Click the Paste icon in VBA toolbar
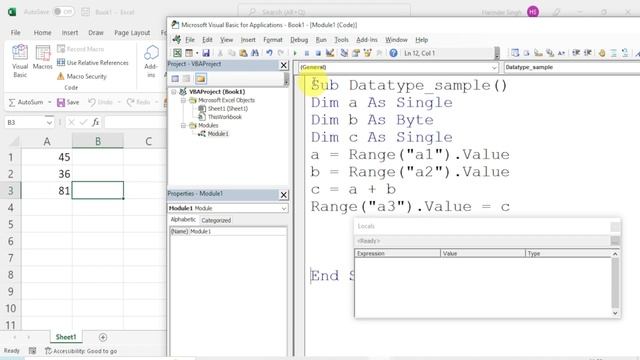The width and height of the screenshot is (640, 360). 243,53
